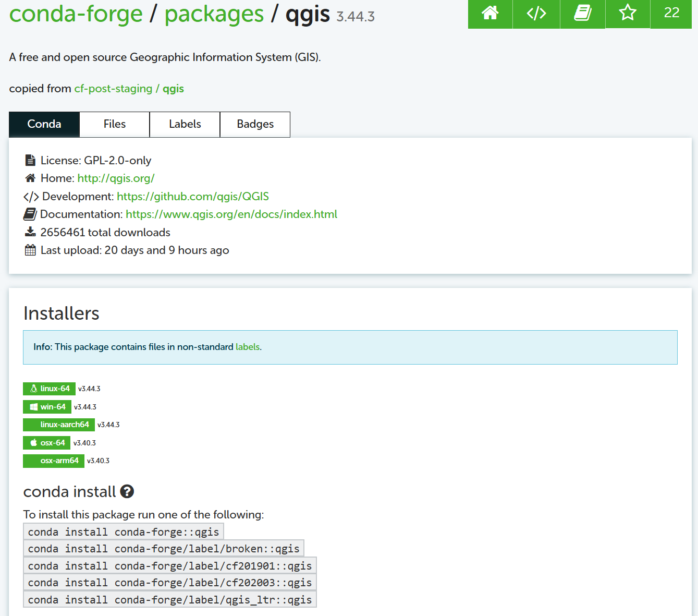Select the osx-arm64 installer badge
The image size is (698, 616).
54,461
